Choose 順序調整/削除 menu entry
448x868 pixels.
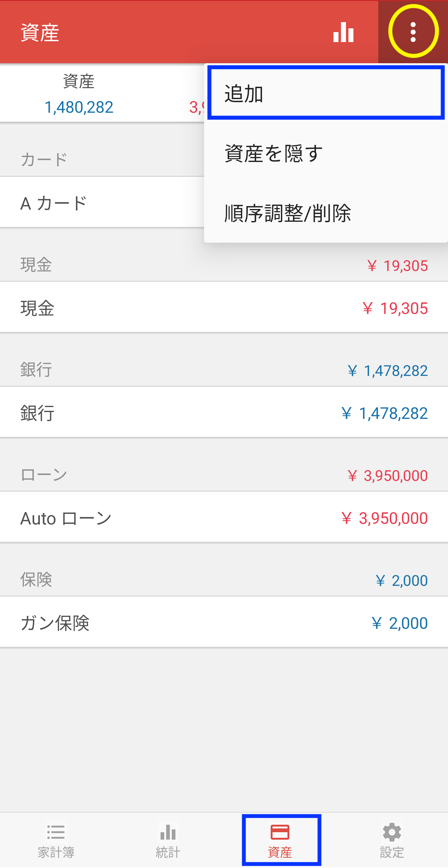(325, 213)
